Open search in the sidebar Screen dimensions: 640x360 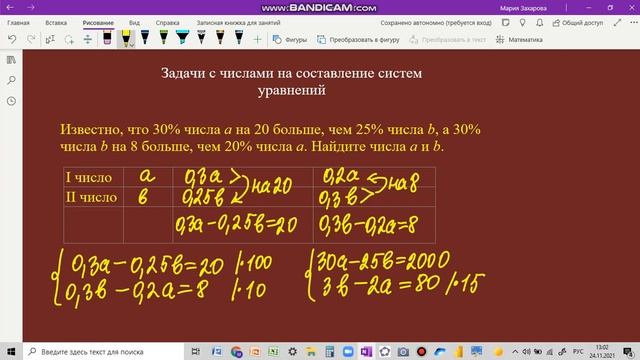[11, 80]
